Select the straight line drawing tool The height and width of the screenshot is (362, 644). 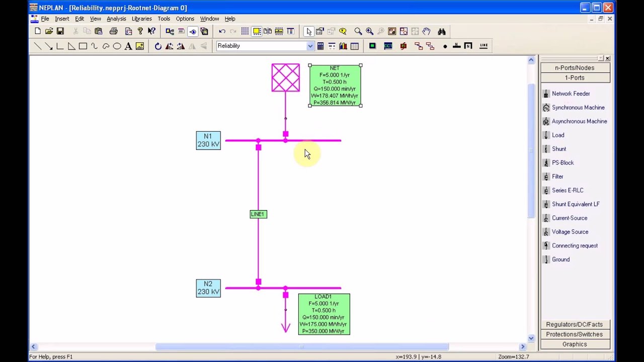point(38,46)
